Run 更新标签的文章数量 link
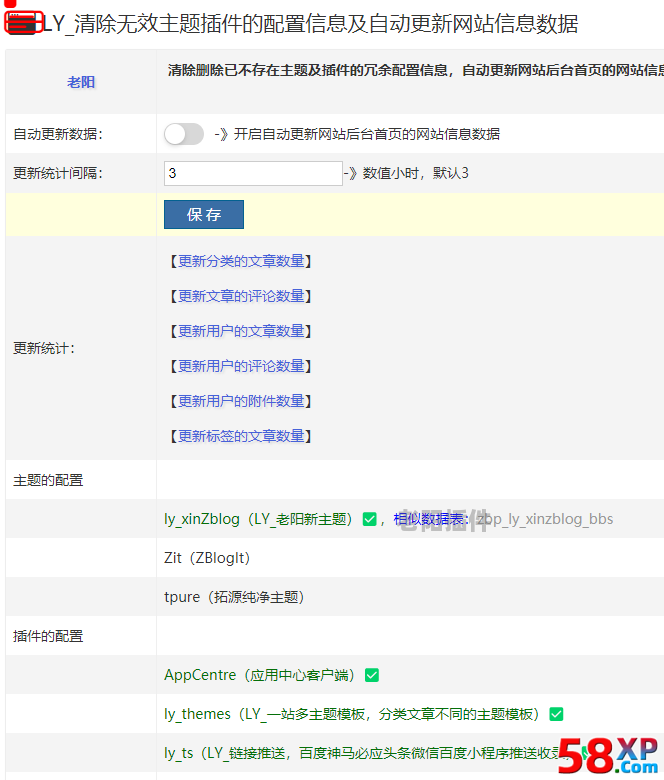The width and height of the screenshot is (664, 780). (x=241, y=436)
